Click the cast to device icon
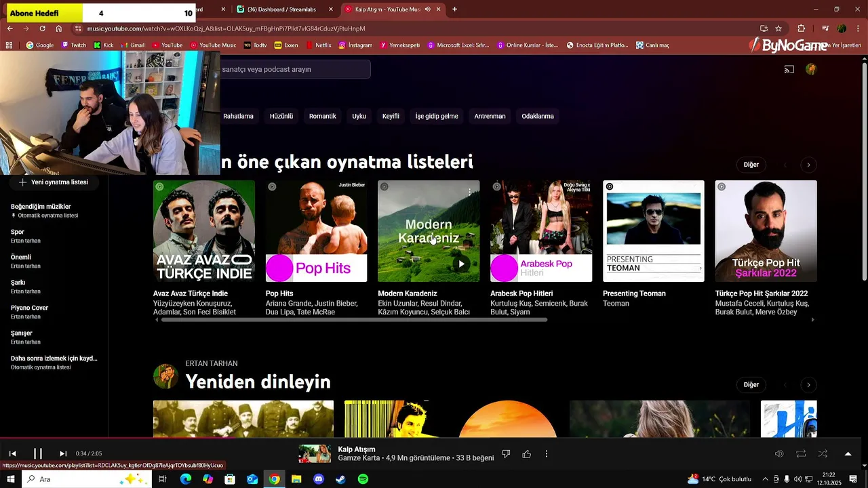 pyautogui.click(x=789, y=69)
